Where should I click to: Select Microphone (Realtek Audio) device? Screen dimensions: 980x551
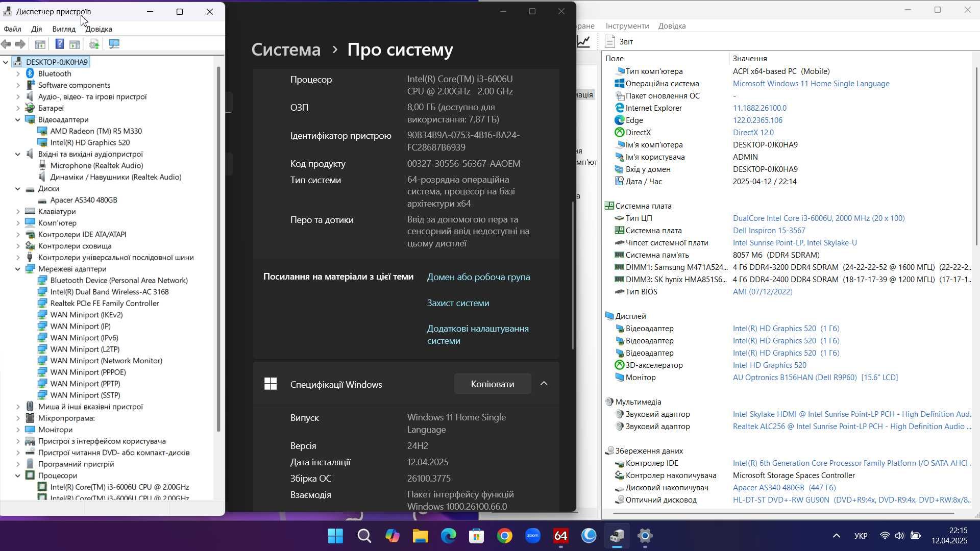pyautogui.click(x=96, y=166)
